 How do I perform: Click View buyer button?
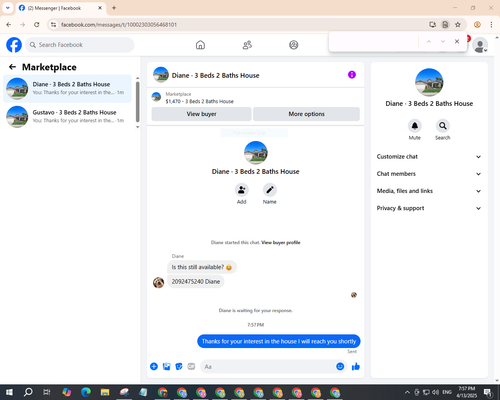[201, 114]
